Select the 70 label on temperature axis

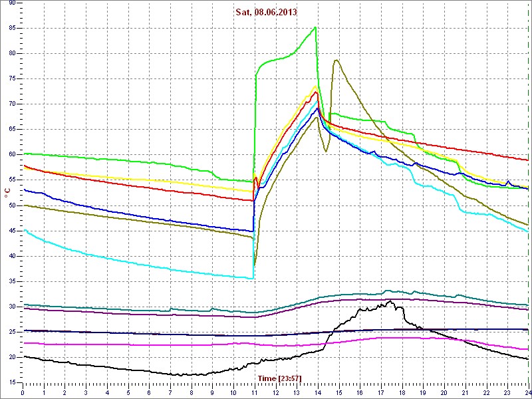[x=11, y=104]
